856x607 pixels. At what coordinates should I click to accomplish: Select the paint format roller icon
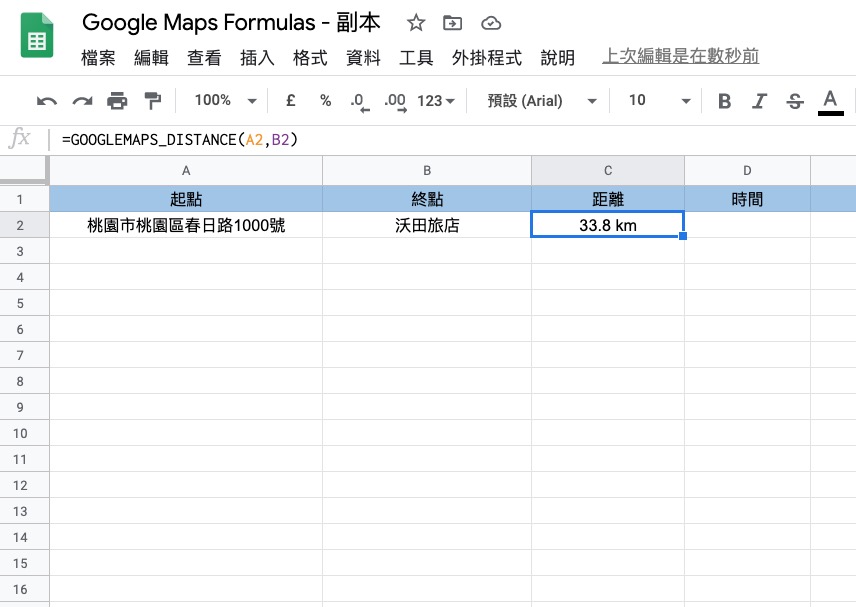tap(152, 101)
